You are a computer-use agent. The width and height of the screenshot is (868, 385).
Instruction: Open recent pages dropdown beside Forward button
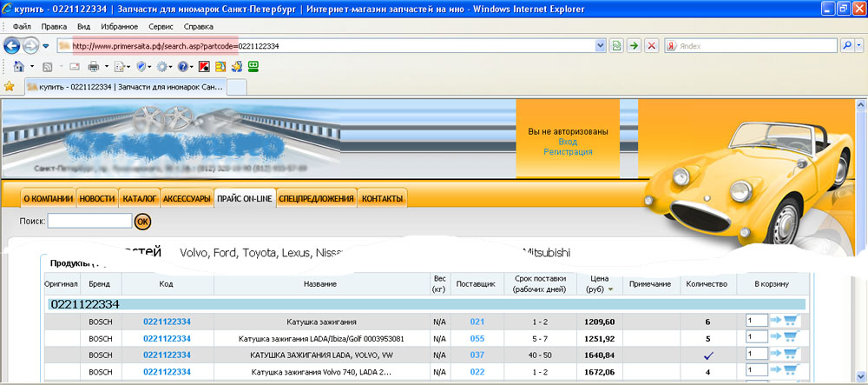click(x=46, y=46)
